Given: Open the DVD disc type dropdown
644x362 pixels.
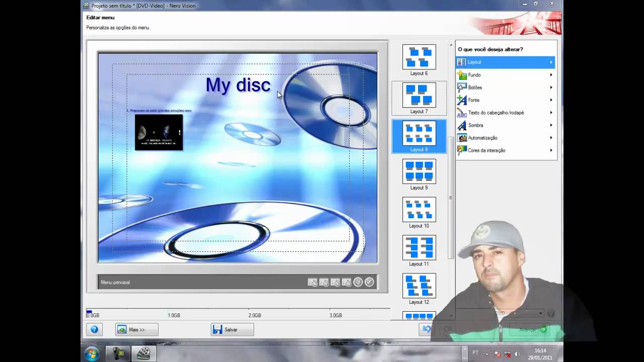Looking at the screenshot, I should (518, 313).
